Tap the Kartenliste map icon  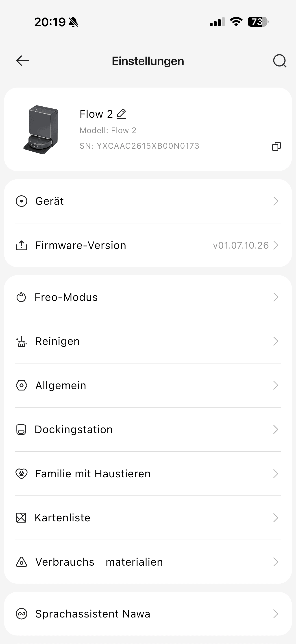[x=21, y=518]
